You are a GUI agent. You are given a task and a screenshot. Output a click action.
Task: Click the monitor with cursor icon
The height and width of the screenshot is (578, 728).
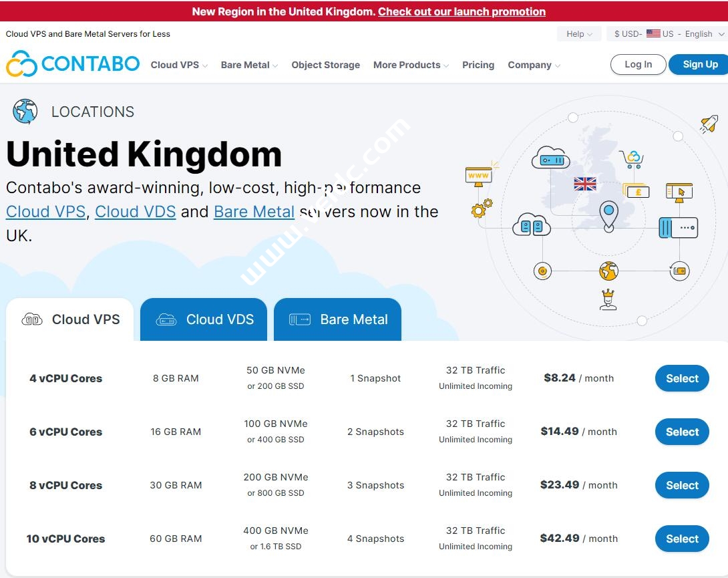tap(679, 192)
